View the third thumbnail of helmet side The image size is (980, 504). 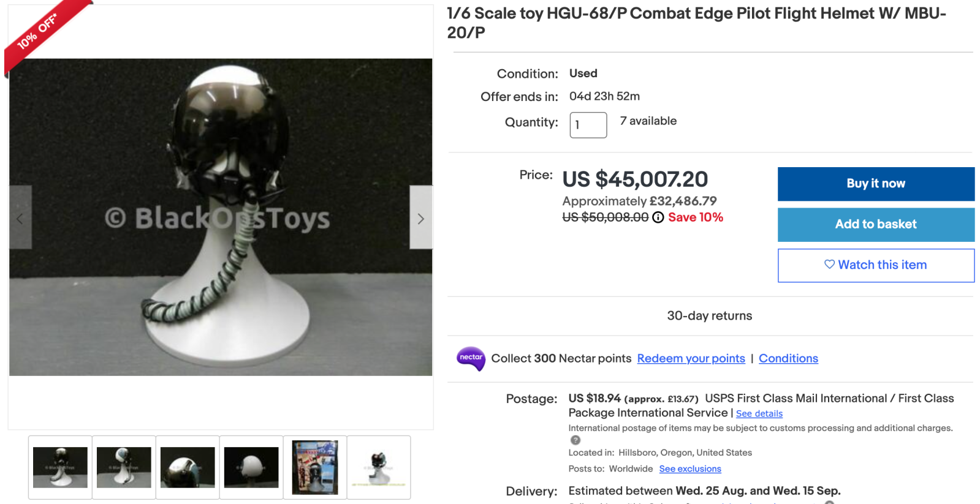[188, 467]
